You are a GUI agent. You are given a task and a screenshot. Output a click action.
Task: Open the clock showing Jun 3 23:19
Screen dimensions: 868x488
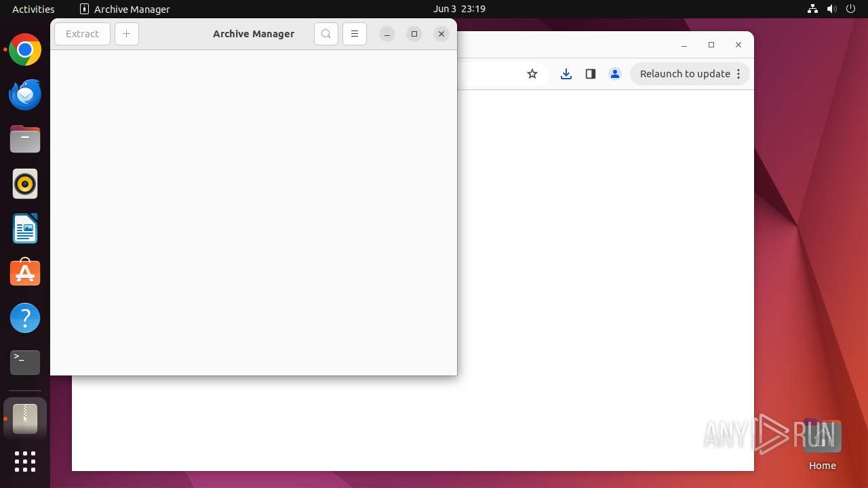click(459, 9)
